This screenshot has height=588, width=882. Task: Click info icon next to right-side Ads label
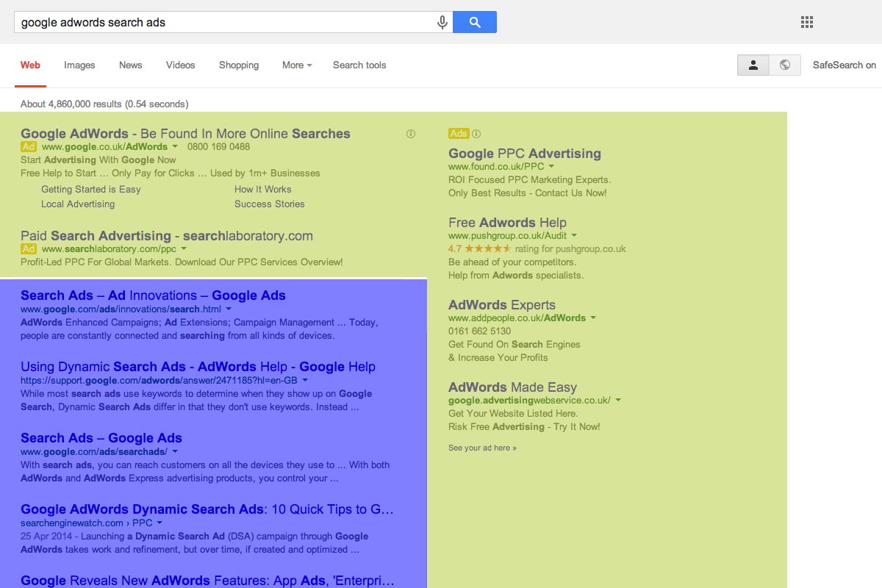click(x=476, y=134)
